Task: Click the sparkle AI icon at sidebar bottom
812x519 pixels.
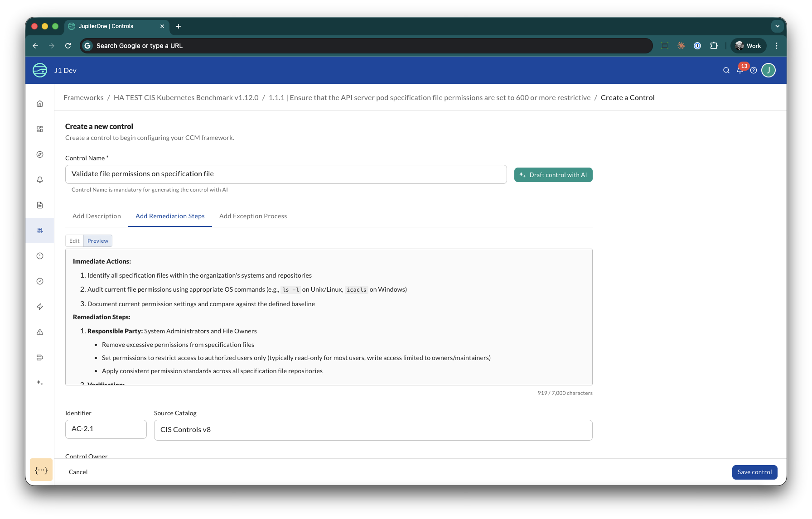Action: [x=39, y=383]
